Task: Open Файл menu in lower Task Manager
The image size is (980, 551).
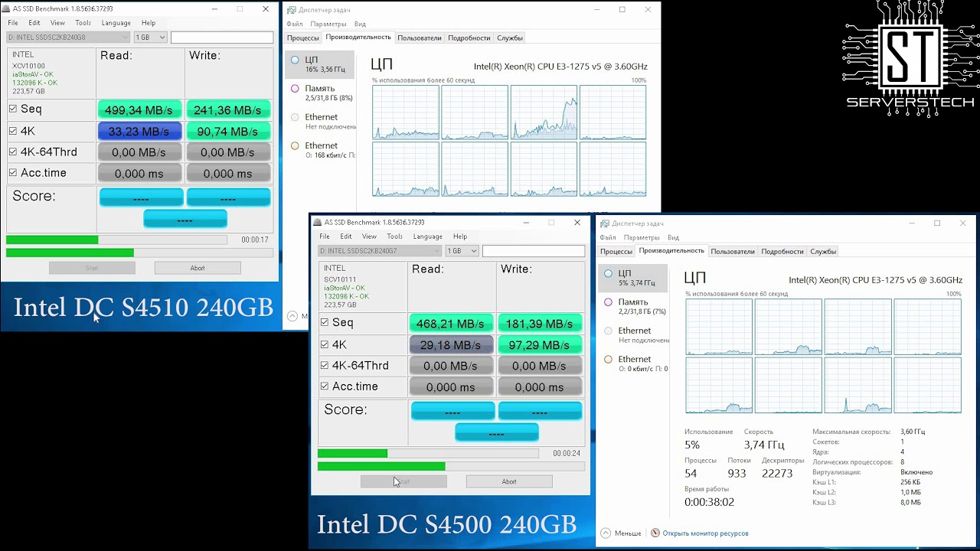Action: 608,237
